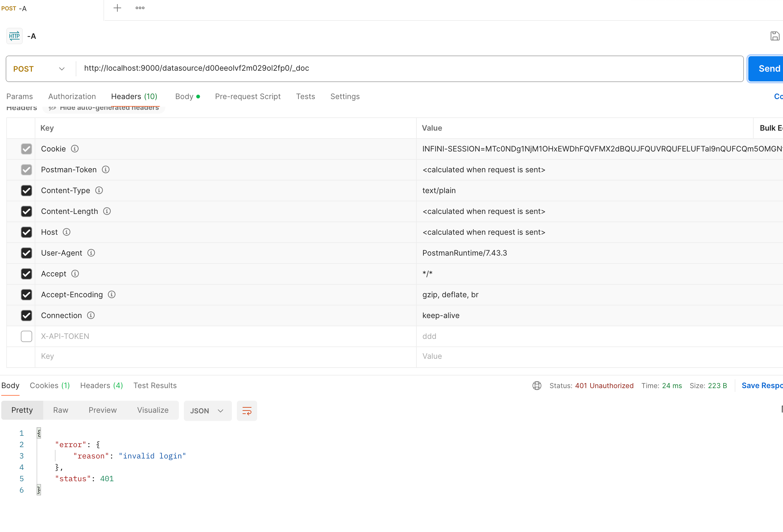The width and height of the screenshot is (783, 532).
Task: Open the Authorization tab
Action: (72, 96)
